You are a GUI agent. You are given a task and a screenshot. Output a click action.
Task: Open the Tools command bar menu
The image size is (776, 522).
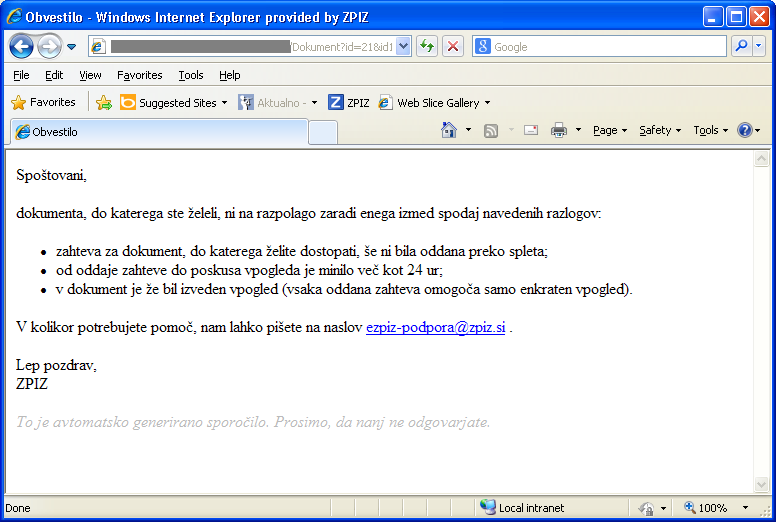pos(711,130)
